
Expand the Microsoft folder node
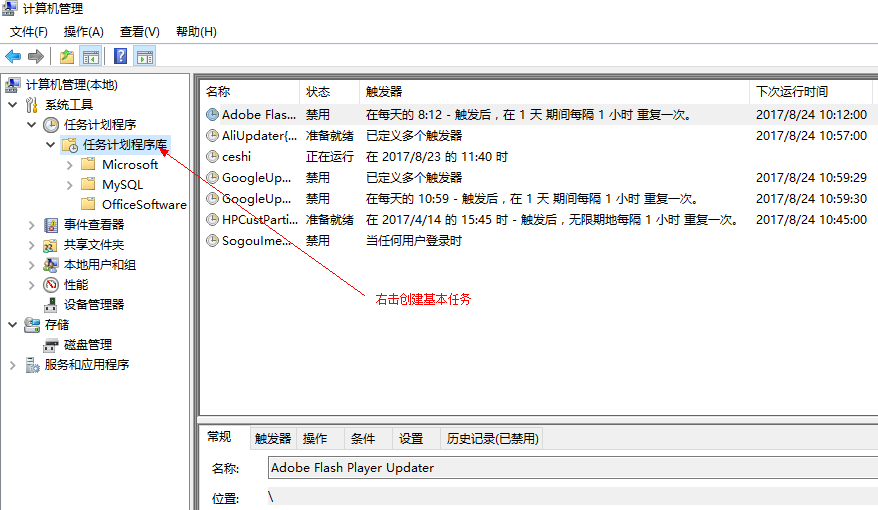click(69, 165)
